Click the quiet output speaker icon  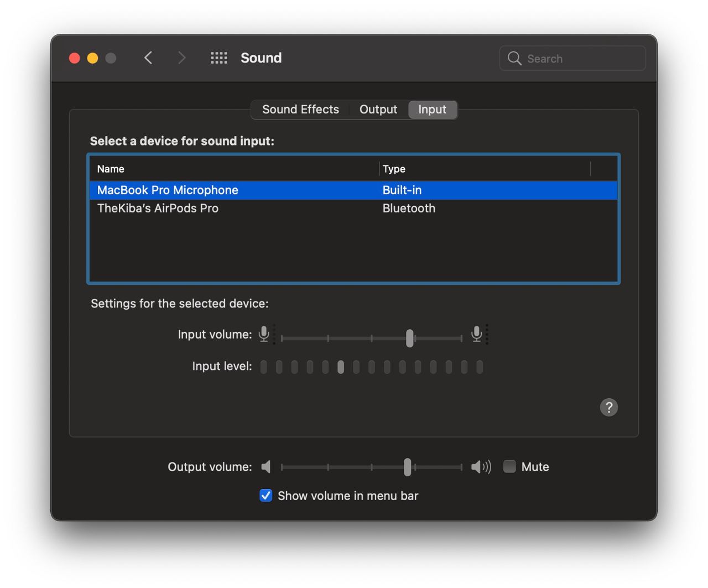pyautogui.click(x=266, y=467)
